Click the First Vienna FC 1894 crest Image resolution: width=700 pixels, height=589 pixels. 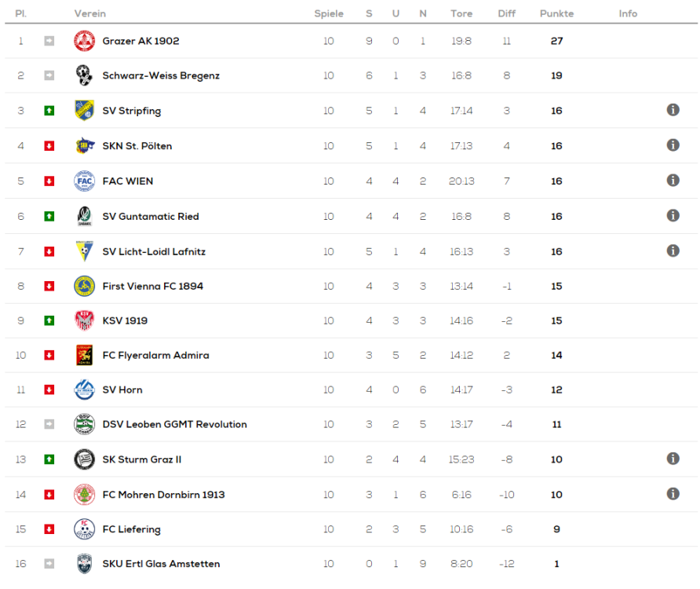(84, 287)
